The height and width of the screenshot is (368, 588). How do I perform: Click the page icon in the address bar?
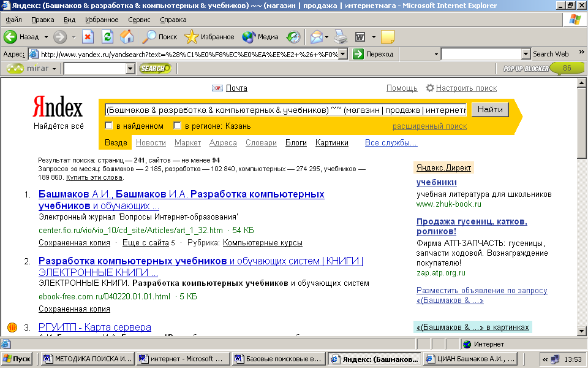point(34,54)
